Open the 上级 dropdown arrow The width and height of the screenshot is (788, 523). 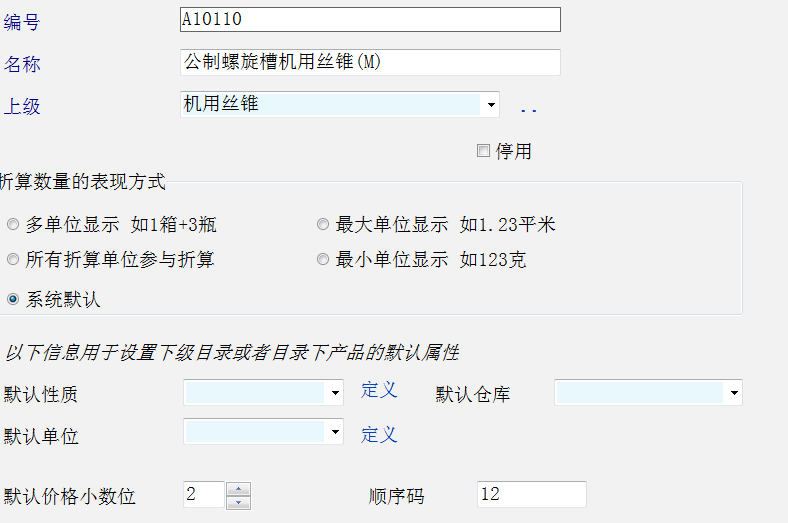(490, 104)
